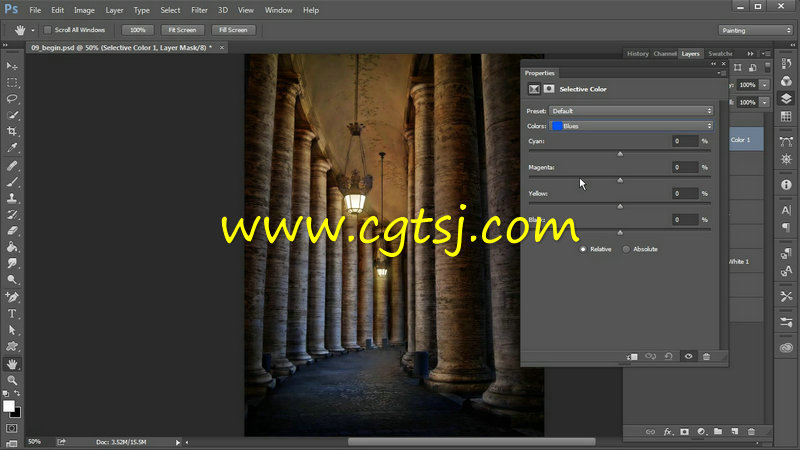Select the Rectangular Marquee tool
Viewport: 800px width, 450px height.
pyautogui.click(x=12, y=82)
